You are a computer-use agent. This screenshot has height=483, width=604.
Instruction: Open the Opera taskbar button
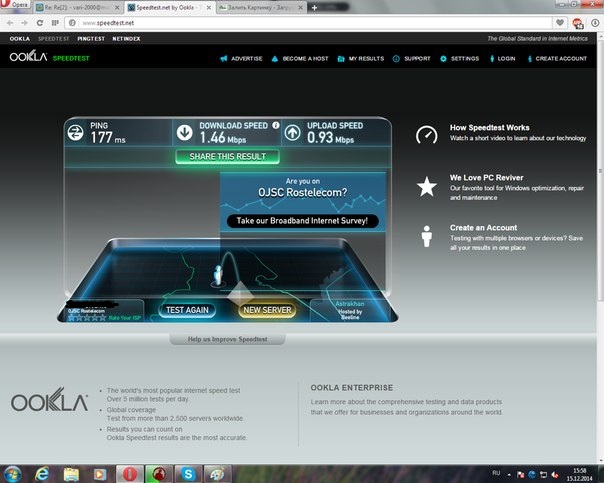(x=130, y=474)
